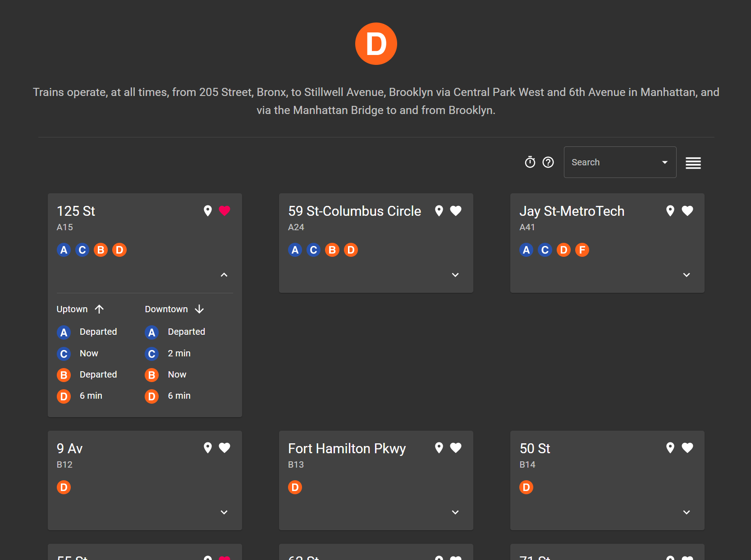Select D line badge on 9 Av card
Viewport: 751px width, 560px height.
pos(64,487)
